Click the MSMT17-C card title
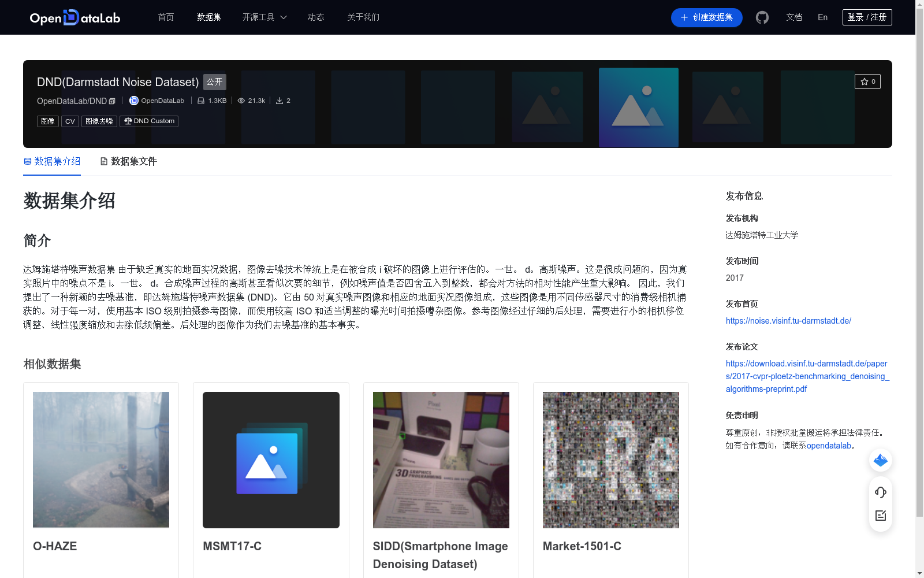 coord(232,546)
